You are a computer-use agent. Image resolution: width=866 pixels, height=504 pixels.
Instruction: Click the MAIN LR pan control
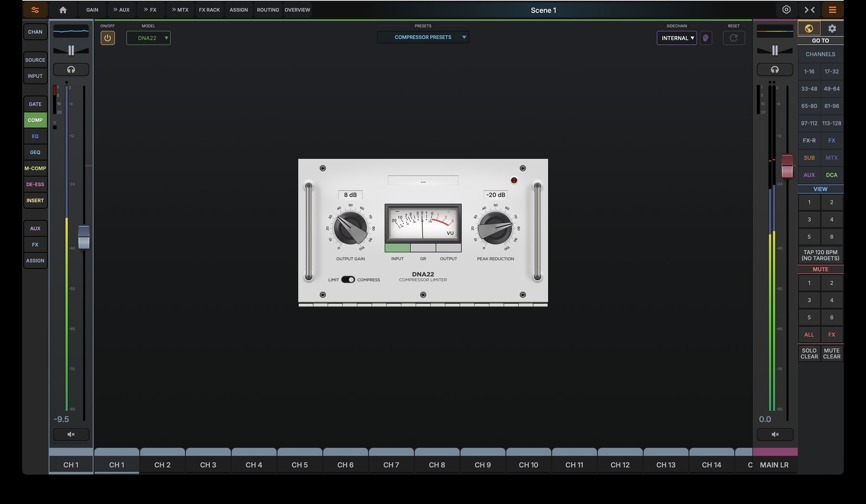click(x=775, y=50)
